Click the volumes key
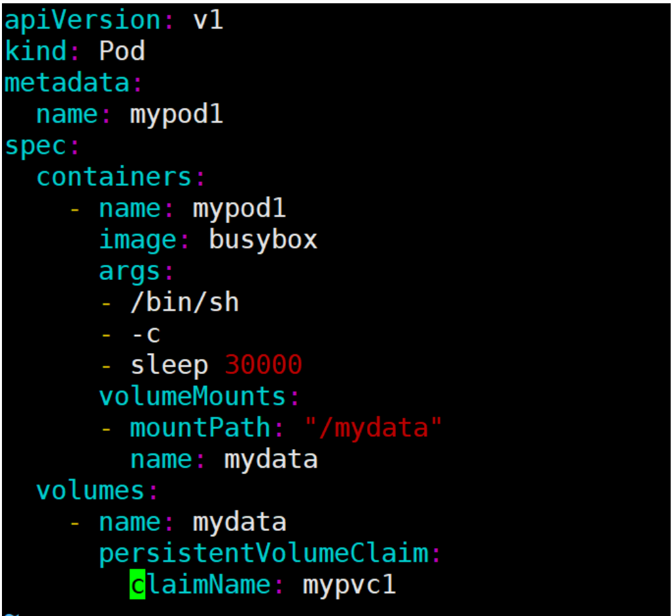 pos(90,490)
